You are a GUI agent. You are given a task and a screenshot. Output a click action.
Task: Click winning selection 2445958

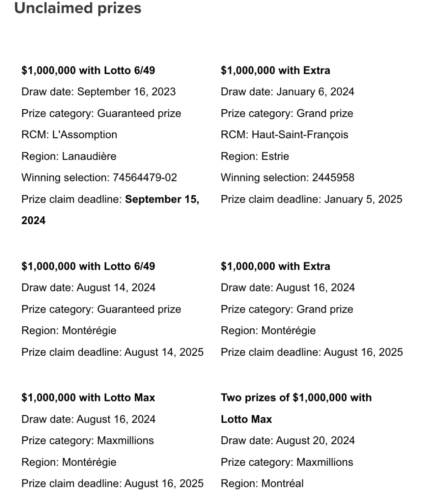click(287, 178)
